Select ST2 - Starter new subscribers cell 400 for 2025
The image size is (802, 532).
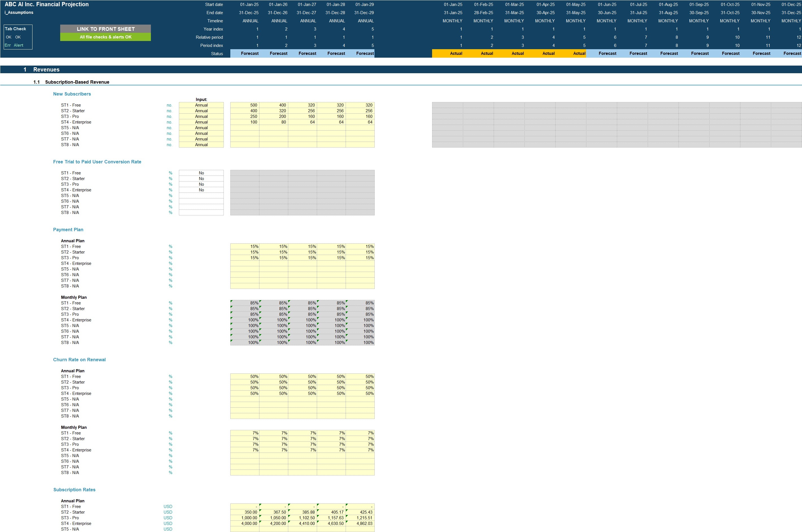(x=245, y=111)
